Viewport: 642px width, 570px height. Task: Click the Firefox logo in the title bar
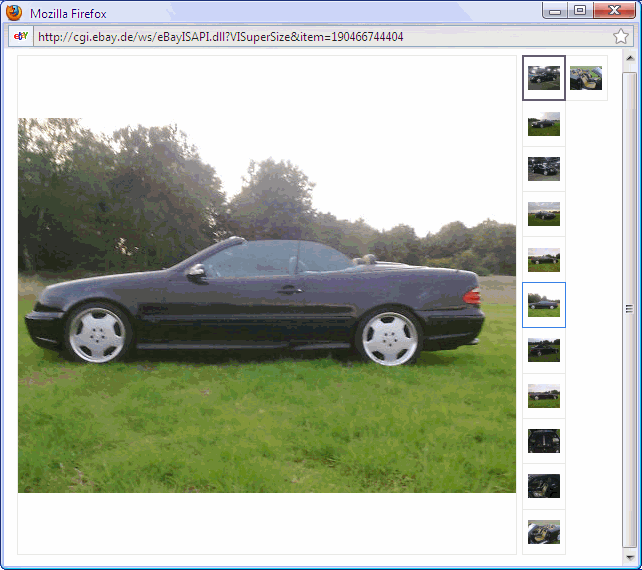14,13
